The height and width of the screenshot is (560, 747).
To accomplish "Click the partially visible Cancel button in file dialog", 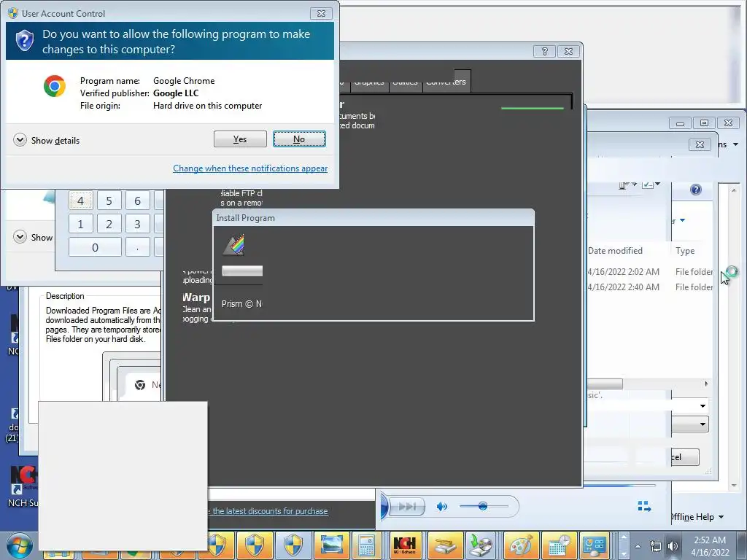I will pos(685,457).
